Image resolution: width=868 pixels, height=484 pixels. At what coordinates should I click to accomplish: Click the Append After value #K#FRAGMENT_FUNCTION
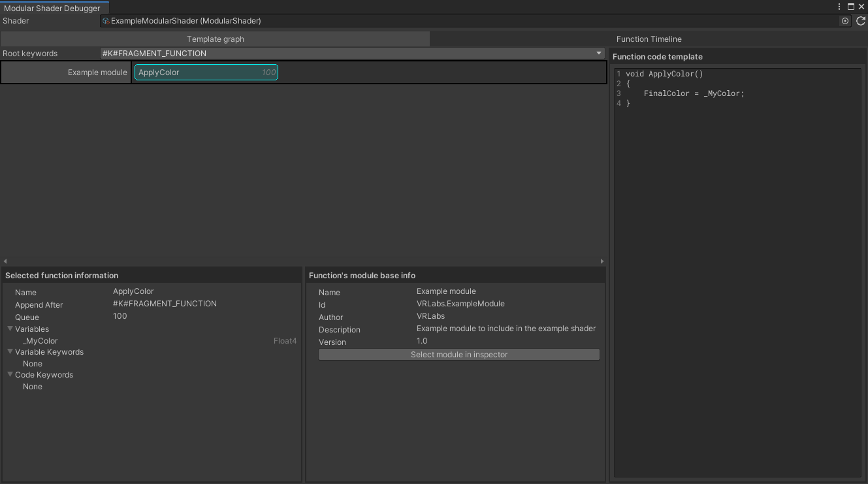click(x=165, y=304)
